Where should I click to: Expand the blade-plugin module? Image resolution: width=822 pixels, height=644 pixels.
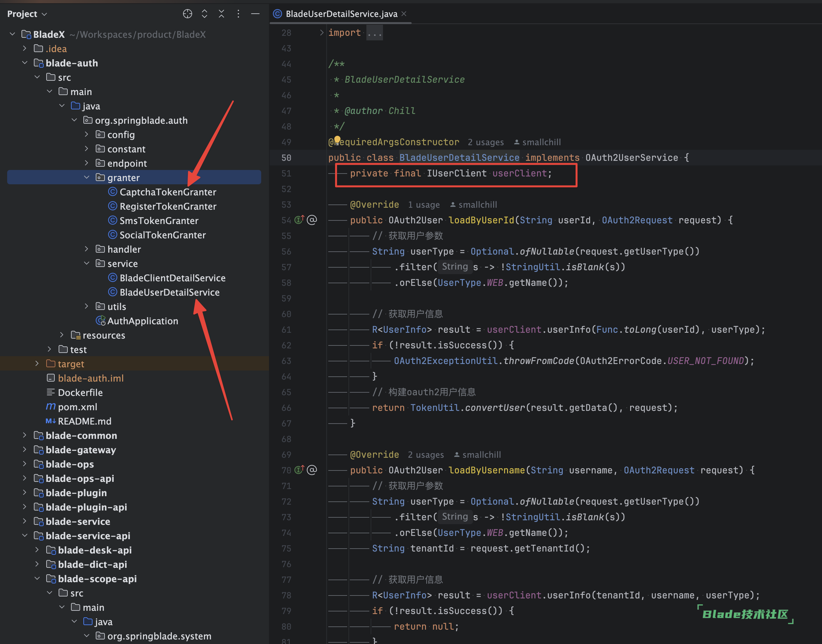[25, 493]
